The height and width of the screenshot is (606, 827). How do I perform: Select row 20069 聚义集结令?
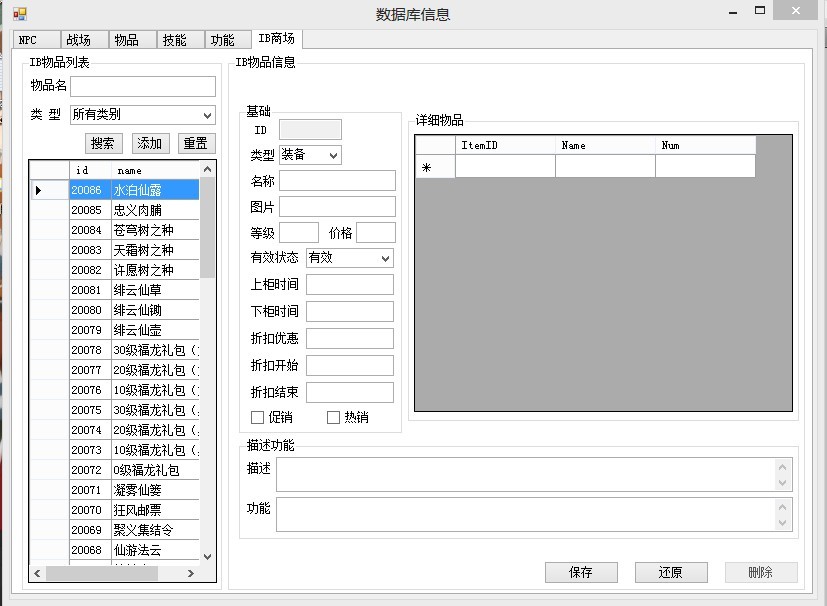115,530
